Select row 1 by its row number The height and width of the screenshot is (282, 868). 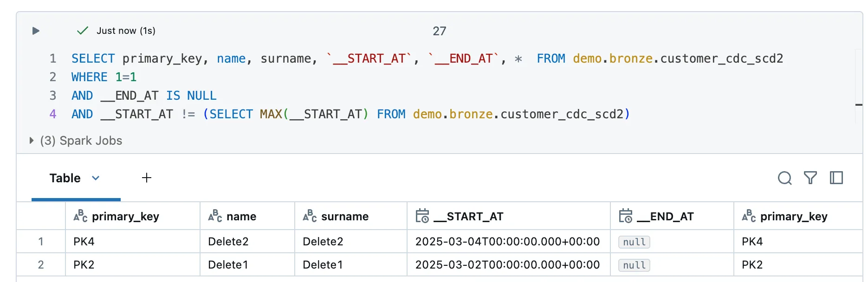click(x=41, y=242)
